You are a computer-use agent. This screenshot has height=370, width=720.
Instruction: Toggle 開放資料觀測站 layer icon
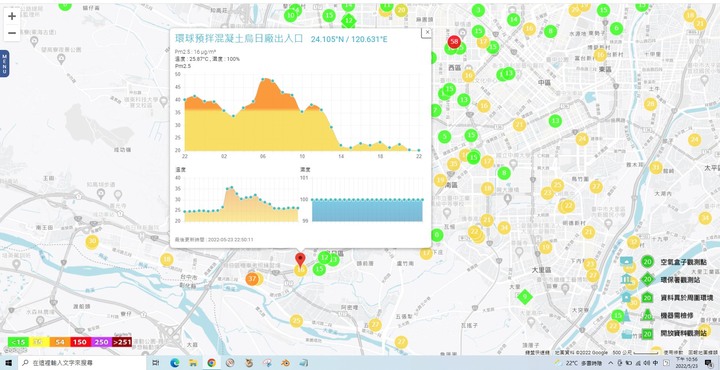click(627, 334)
